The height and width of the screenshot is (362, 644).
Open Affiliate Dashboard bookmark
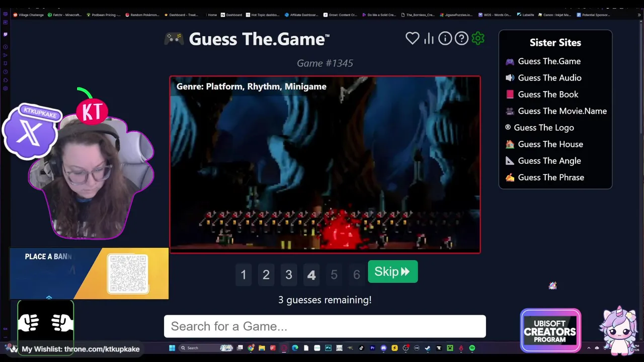coord(301,15)
